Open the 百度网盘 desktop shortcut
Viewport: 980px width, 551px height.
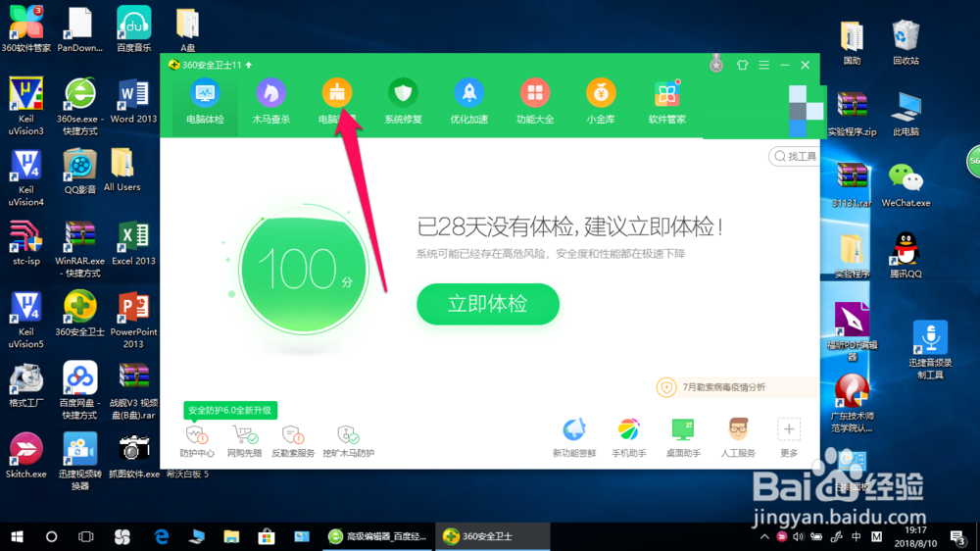click(80, 390)
